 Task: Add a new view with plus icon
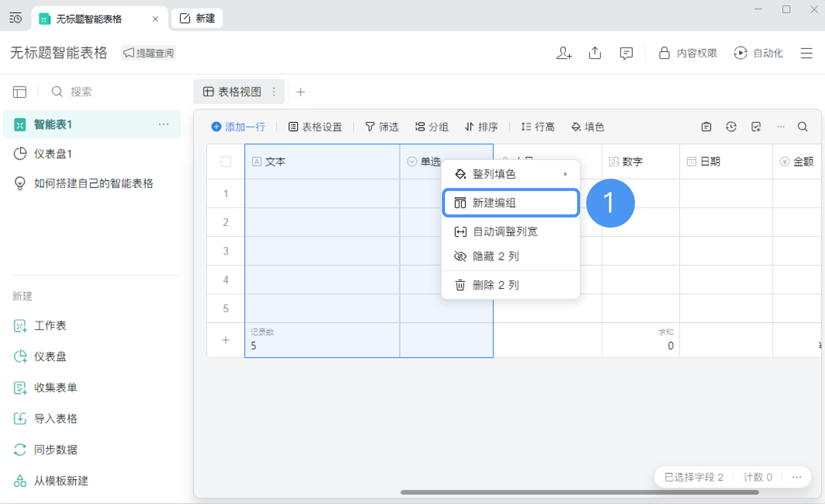coord(301,92)
